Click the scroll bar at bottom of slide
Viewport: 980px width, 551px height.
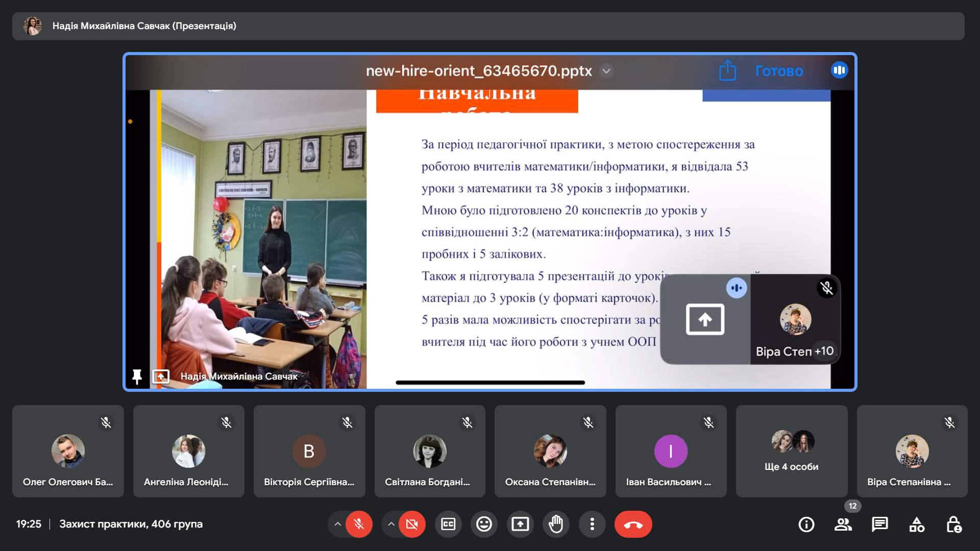[x=490, y=382]
